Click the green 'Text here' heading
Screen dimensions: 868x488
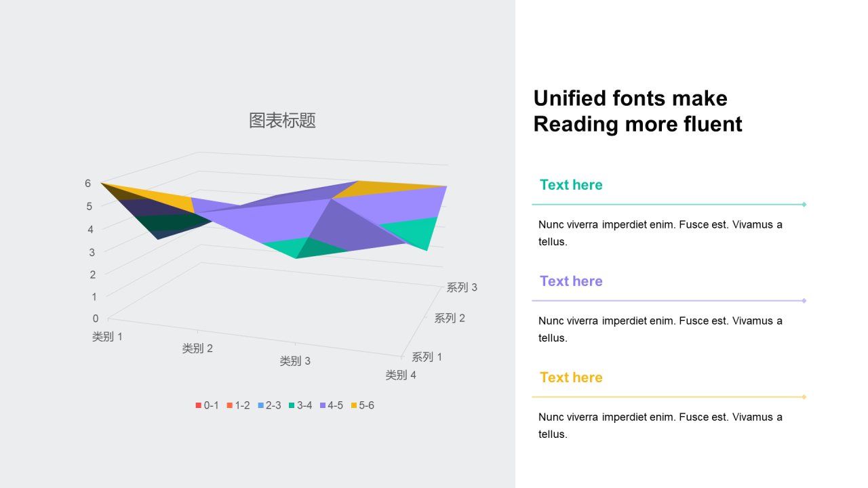[571, 185]
